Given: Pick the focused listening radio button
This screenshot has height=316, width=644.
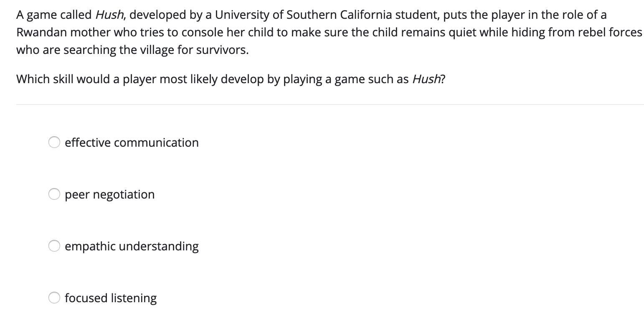Looking at the screenshot, I should [x=54, y=298].
